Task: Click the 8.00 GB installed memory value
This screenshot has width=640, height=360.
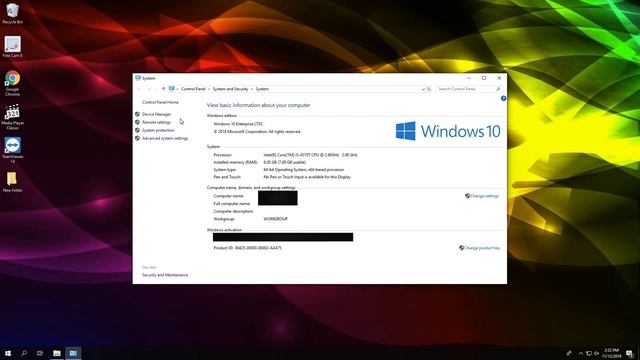Action: tap(284, 162)
